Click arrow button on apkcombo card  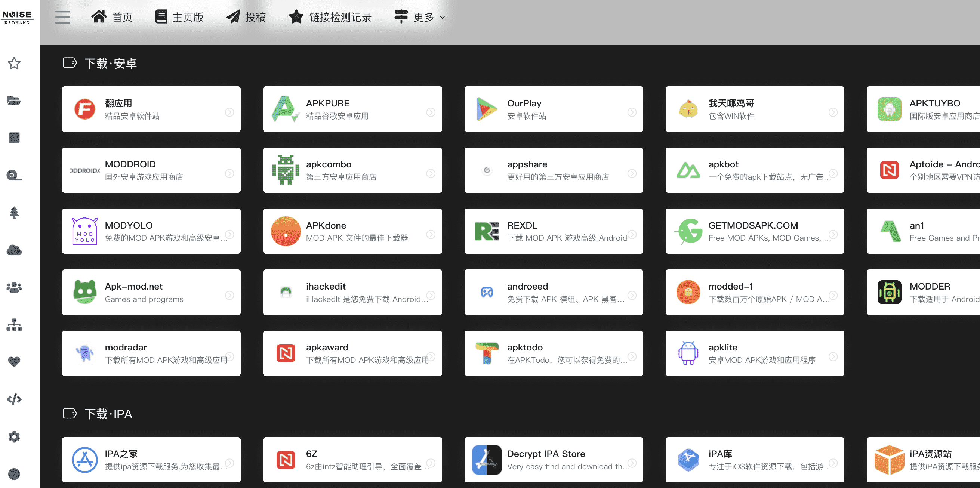click(x=431, y=173)
